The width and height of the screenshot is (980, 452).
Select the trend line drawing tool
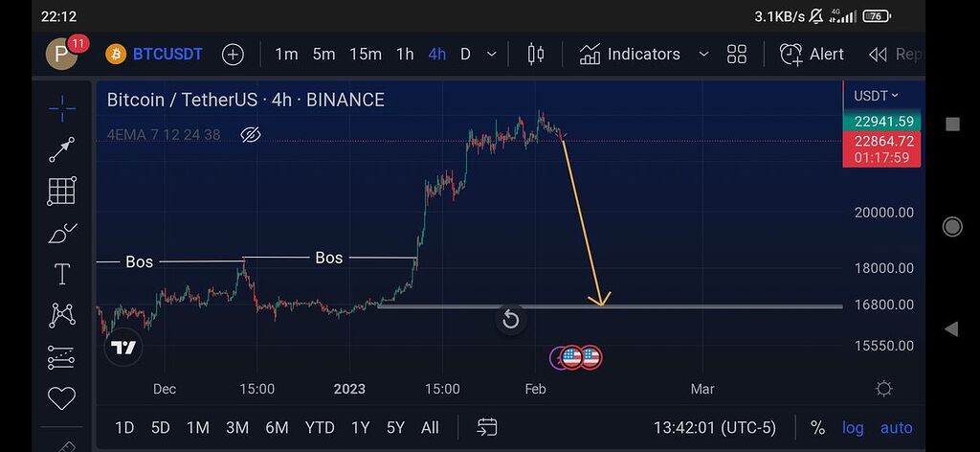[61, 149]
